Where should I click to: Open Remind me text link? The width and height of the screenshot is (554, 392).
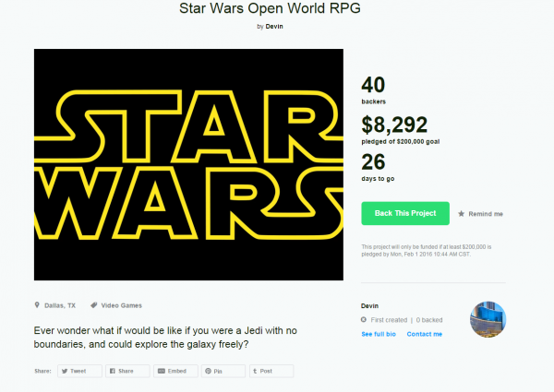pyautogui.click(x=486, y=214)
